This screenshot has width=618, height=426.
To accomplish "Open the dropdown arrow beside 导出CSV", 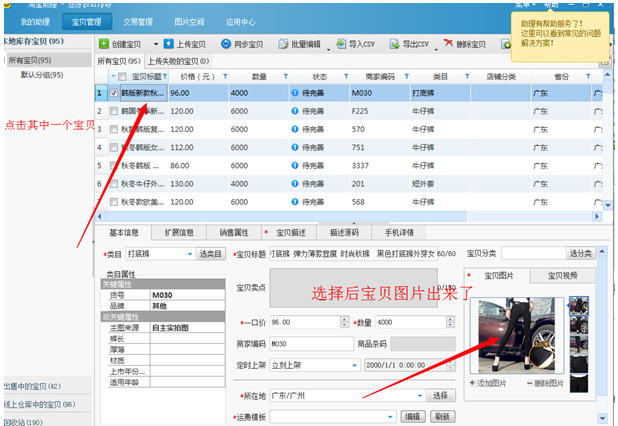I will coord(436,49).
